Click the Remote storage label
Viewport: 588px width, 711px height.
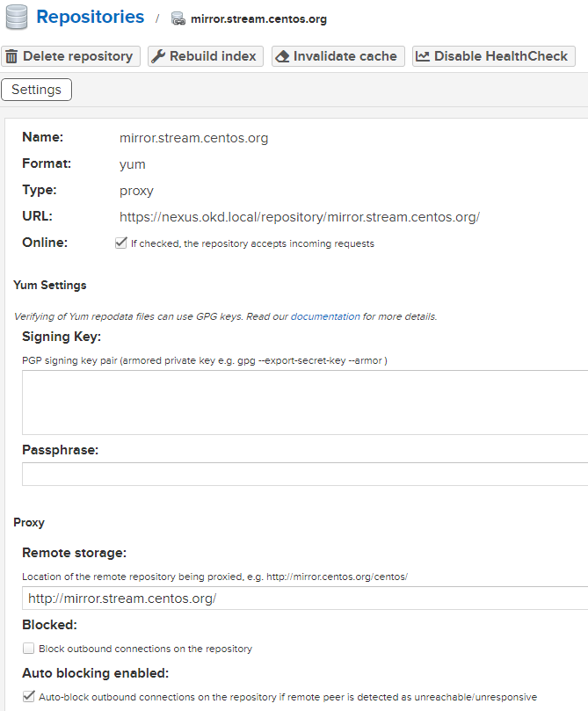click(x=75, y=553)
